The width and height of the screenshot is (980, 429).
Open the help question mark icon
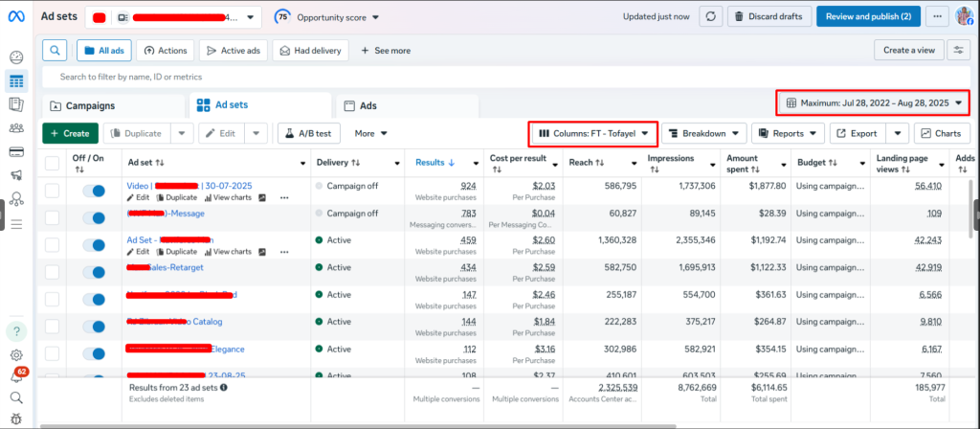pyautogui.click(x=16, y=331)
